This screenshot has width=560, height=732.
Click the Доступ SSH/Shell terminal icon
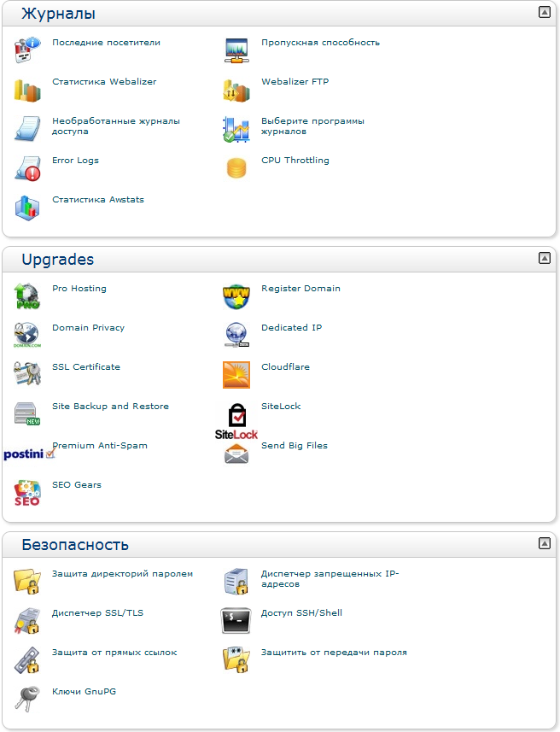[x=236, y=620]
